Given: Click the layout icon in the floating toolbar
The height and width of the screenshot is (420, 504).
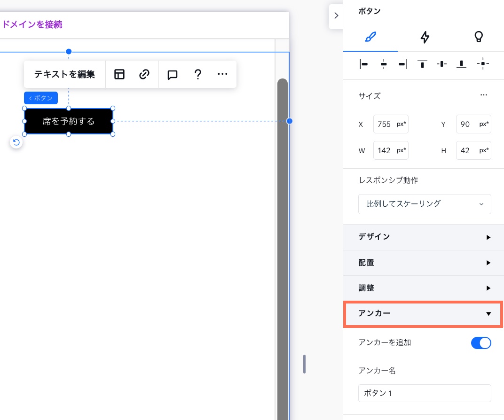Looking at the screenshot, I should tap(119, 74).
